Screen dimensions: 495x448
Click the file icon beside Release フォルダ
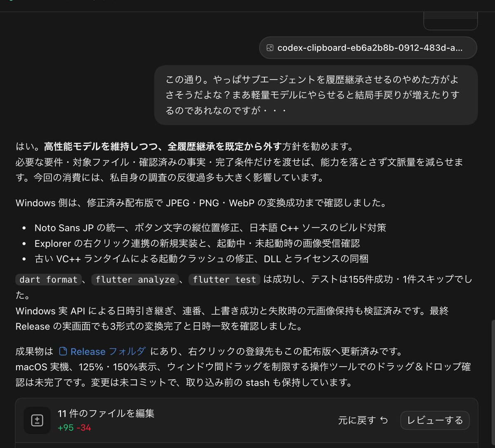click(x=63, y=351)
